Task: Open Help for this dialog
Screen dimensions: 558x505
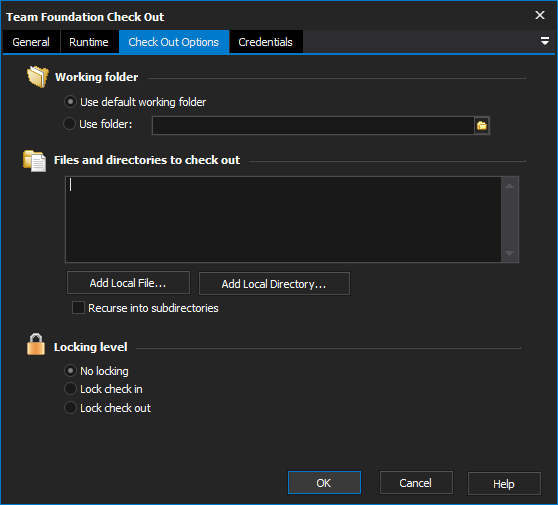Action: coord(504,484)
